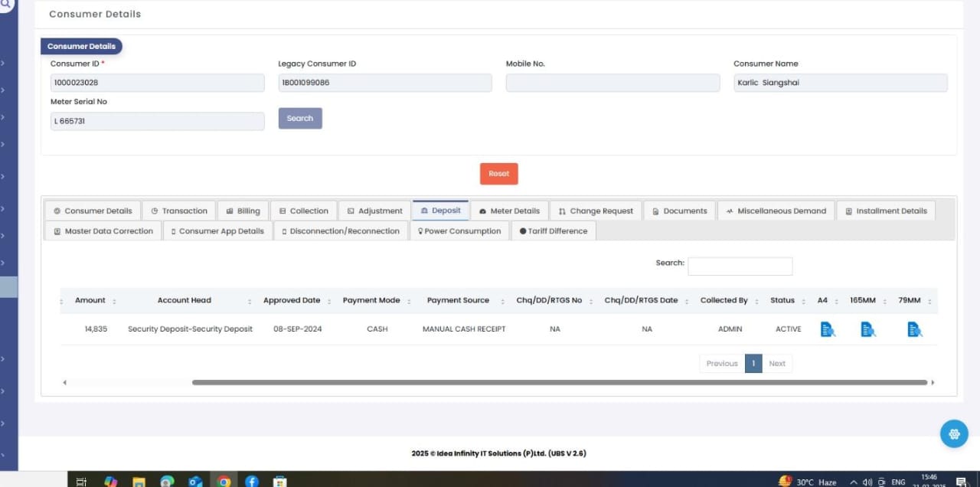The image size is (980, 487).
Task: Go to the Previous page of results
Action: click(722, 364)
